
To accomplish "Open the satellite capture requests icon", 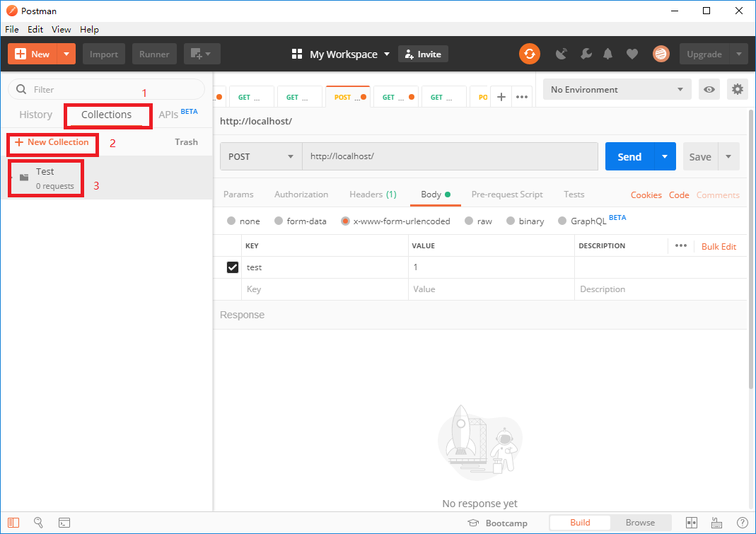I will [x=562, y=54].
